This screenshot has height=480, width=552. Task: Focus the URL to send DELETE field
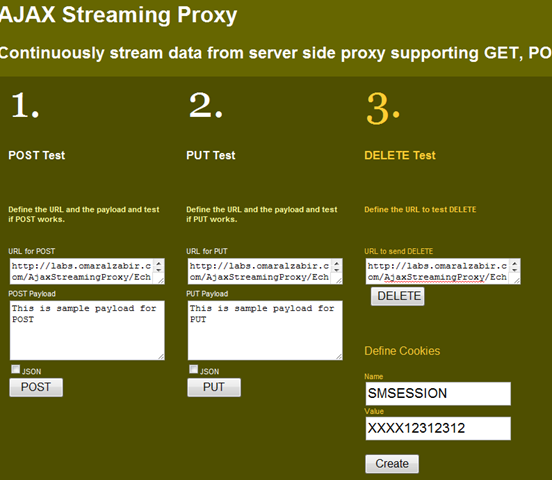pyautogui.click(x=443, y=271)
